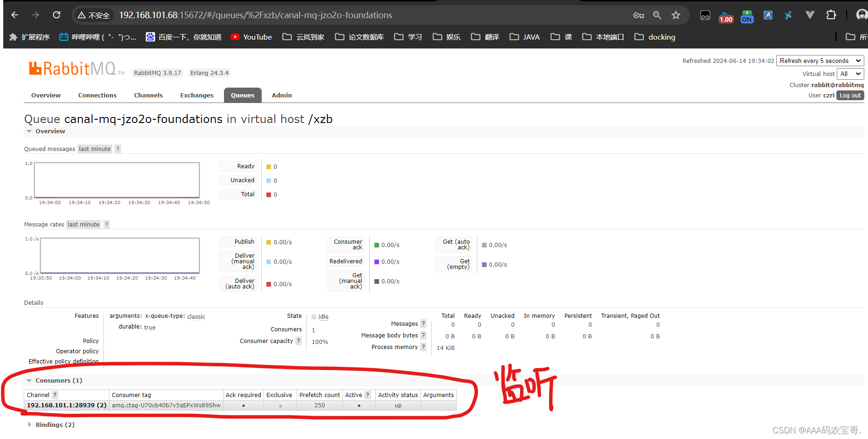Image resolution: width=868 pixels, height=439 pixels.
Task: Click the queued messages chart
Action: 117,180
